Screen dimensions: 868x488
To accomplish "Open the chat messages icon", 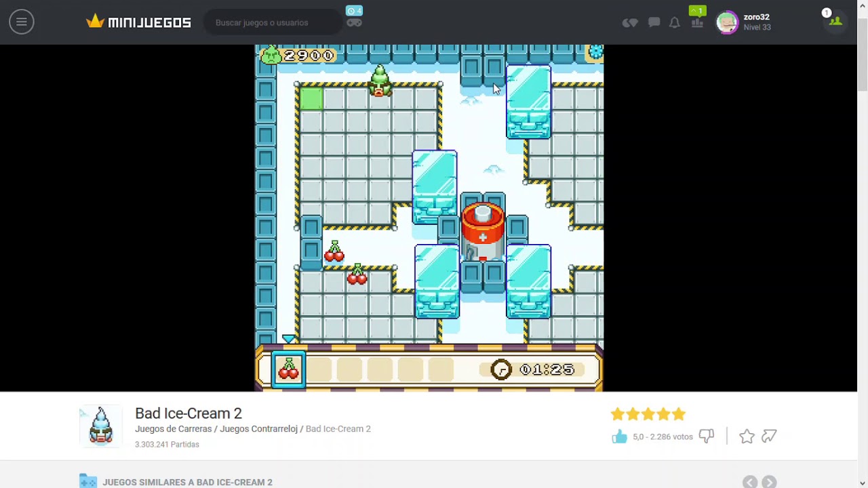I will pyautogui.click(x=654, y=22).
